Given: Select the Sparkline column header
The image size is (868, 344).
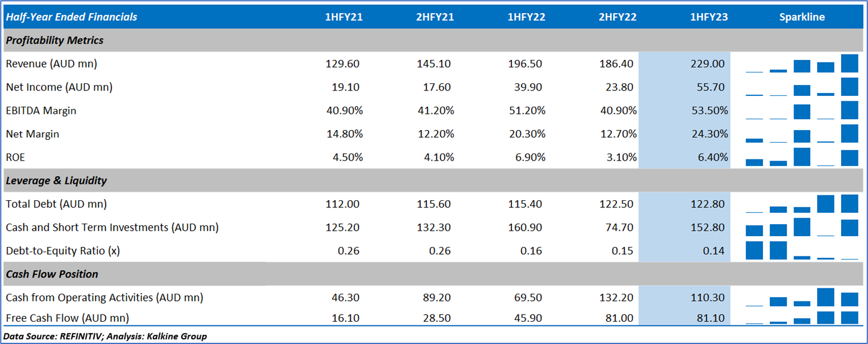Looking at the screenshot, I should point(801,17).
